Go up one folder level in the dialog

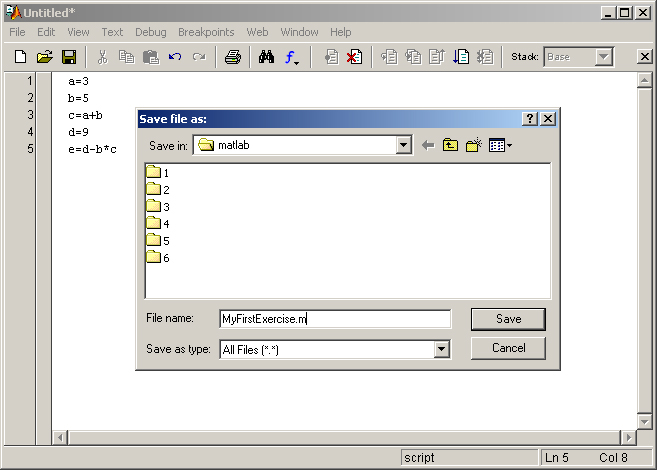450,145
